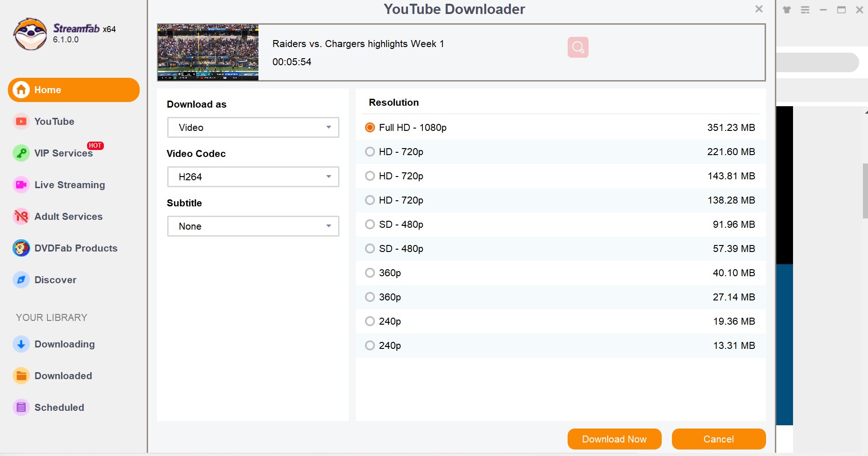
Task: Click the YouTube play icon in sidebar
Action: point(21,122)
